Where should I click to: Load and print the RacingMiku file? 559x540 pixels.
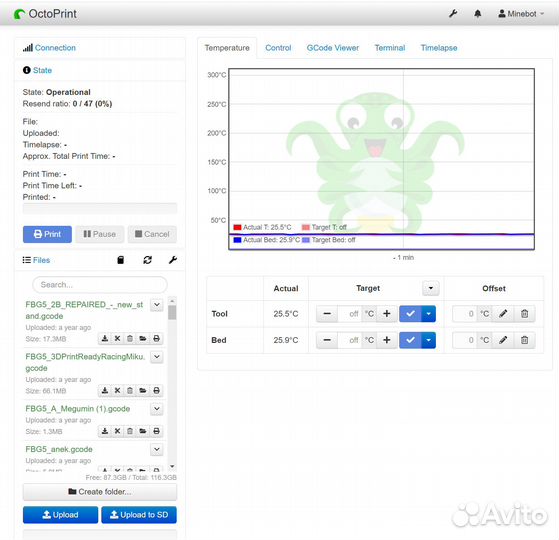(156, 391)
